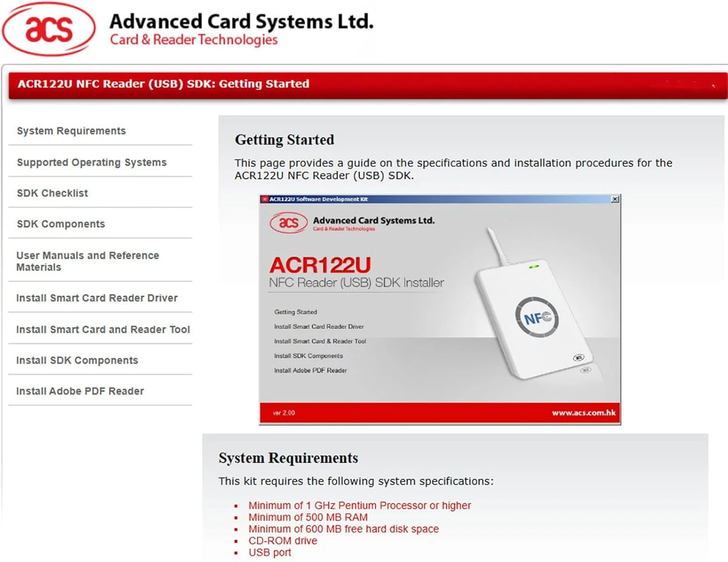Click the installer title bar icon
The image size is (728, 562).
[265, 199]
